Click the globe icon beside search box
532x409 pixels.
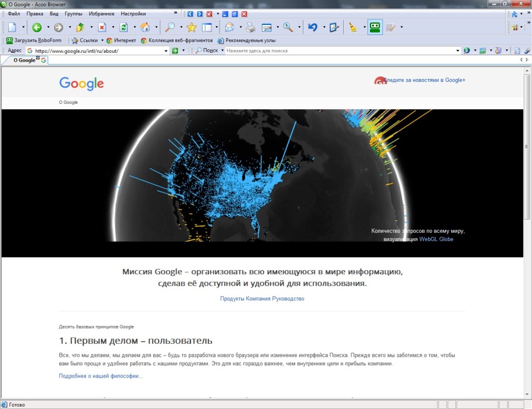click(467, 50)
